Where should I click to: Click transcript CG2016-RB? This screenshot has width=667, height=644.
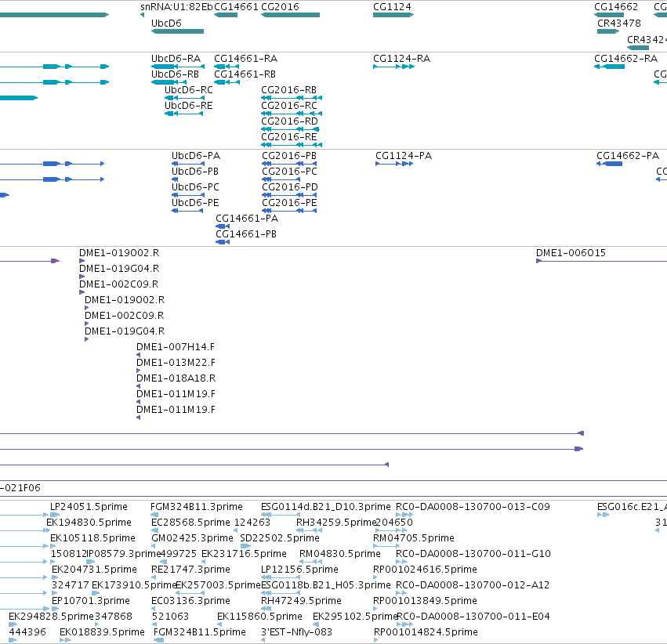tap(292, 98)
